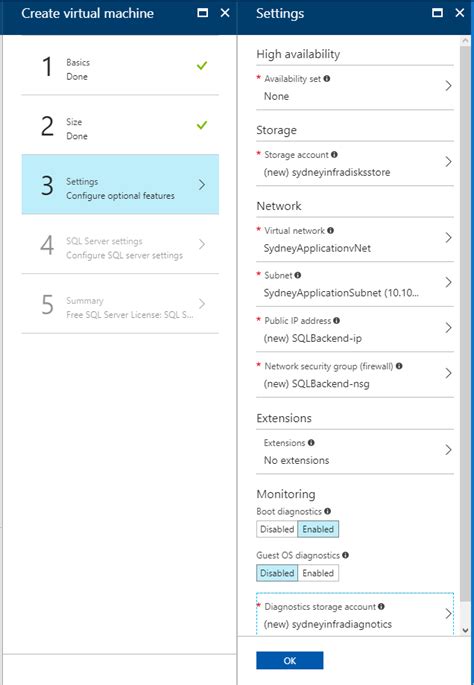Select Enabled under Boot diagnostics
This screenshot has width=474, height=685.
(318, 529)
